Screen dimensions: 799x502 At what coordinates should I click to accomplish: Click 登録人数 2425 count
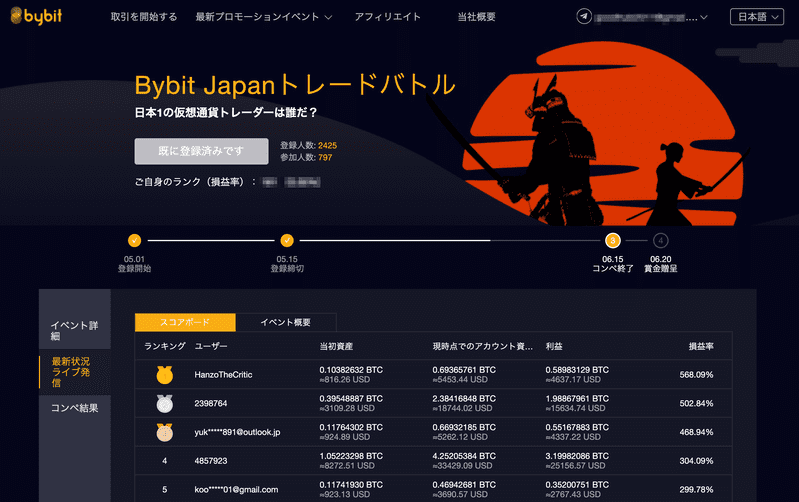[308, 145]
